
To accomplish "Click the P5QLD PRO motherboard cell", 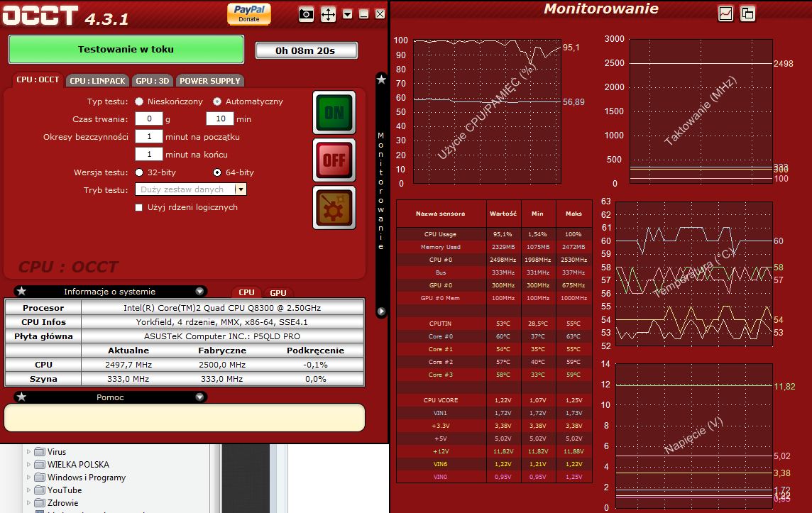I will click(x=222, y=336).
